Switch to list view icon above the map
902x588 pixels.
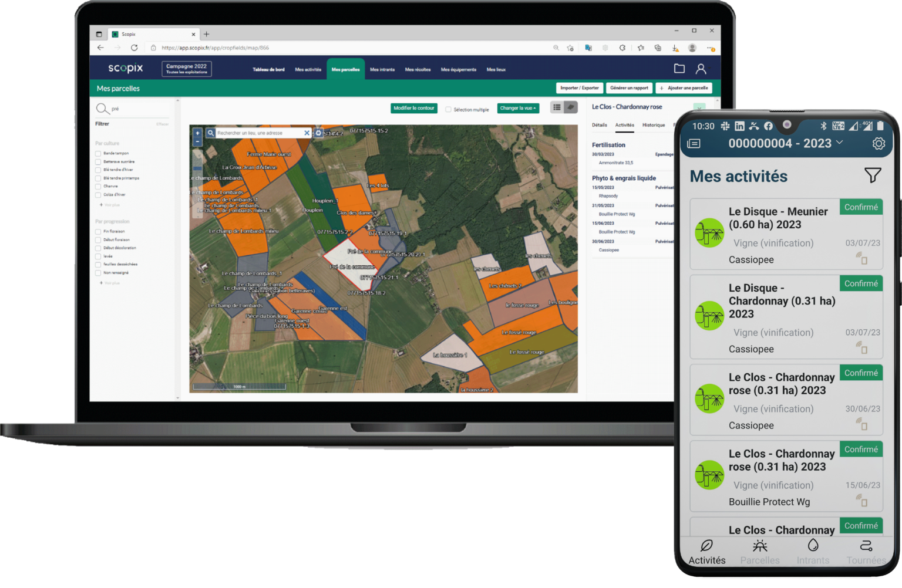pyautogui.click(x=557, y=107)
